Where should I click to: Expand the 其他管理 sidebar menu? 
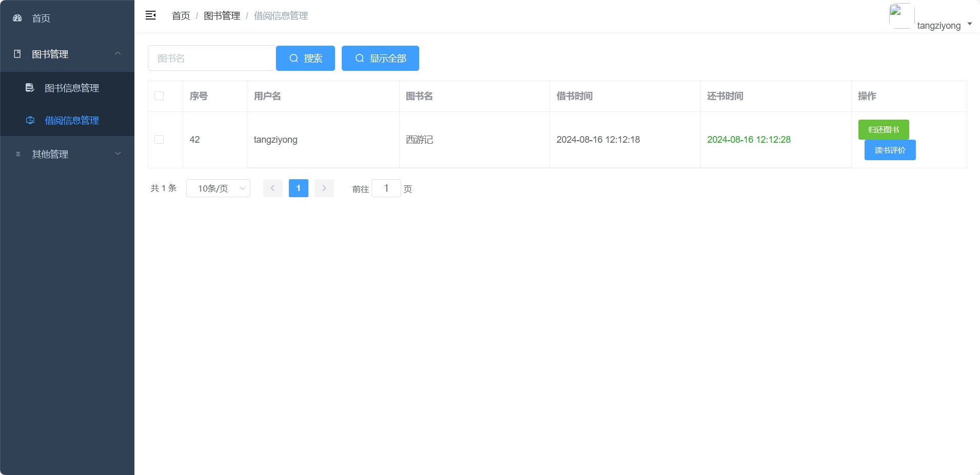tap(67, 154)
